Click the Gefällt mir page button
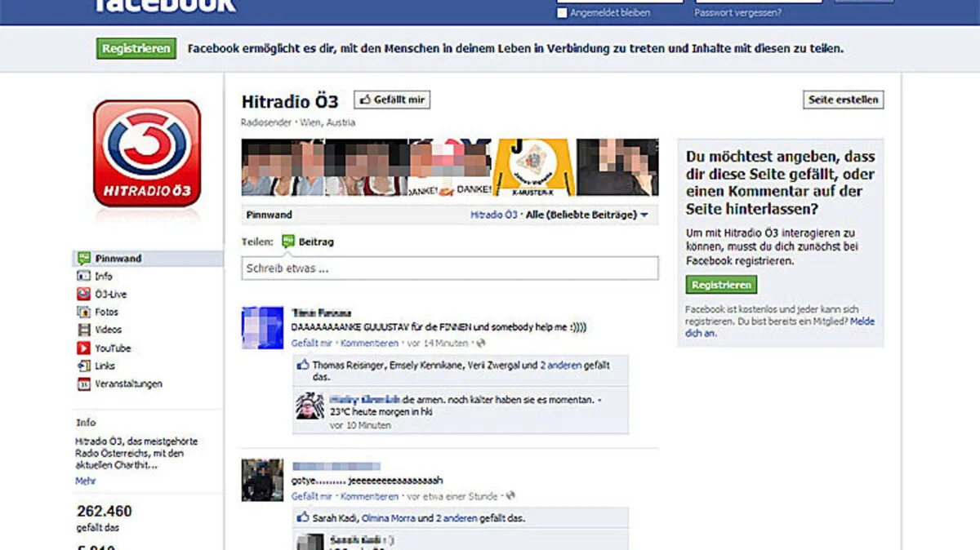The image size is (980, 550). coord(392,100)
